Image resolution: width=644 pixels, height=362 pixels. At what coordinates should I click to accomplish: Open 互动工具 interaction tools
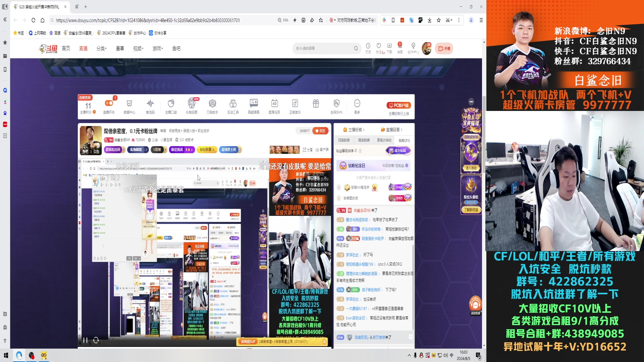(233, 104)
